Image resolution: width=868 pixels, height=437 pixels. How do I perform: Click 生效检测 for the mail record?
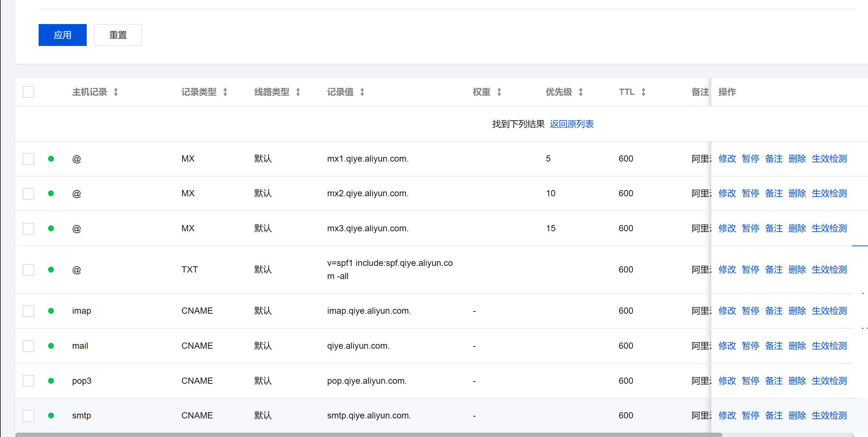click(829, 346)
